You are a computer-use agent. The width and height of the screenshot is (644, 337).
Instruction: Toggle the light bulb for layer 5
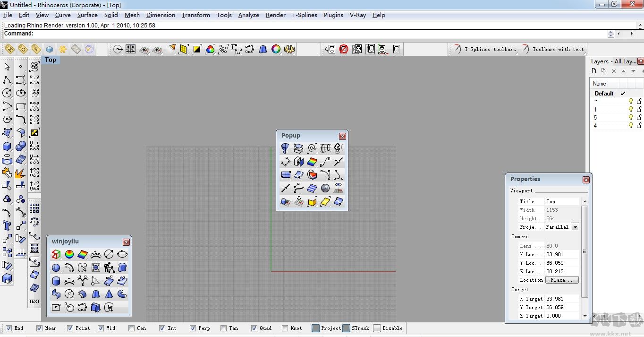630,117
